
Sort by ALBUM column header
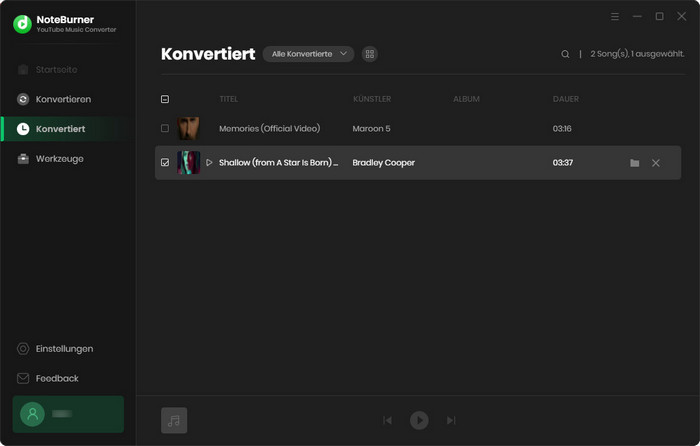[x=467, y=99]
